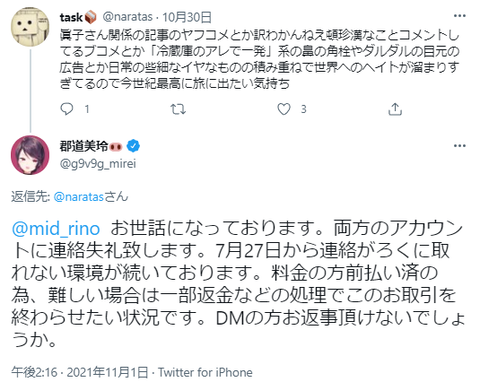Open the @mid_rino mention link
The image size is (480, 382).
tap(56, 229)
